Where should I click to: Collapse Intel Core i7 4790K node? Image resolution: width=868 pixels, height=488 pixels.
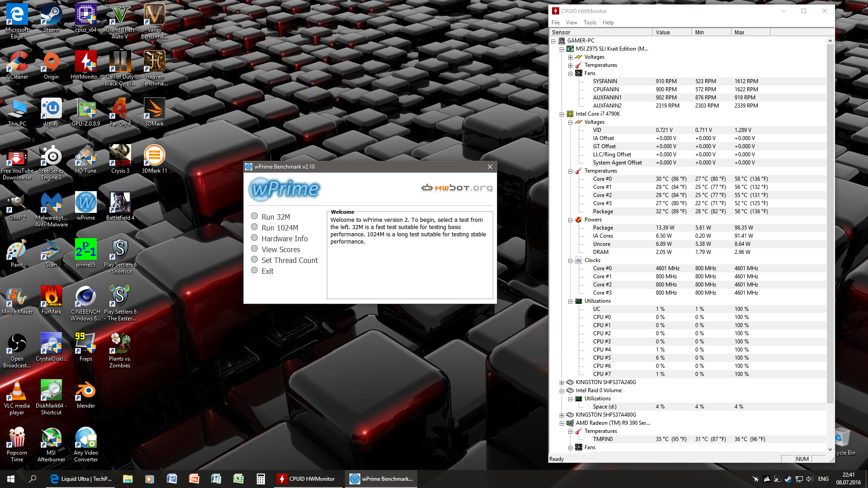(562, 114)
